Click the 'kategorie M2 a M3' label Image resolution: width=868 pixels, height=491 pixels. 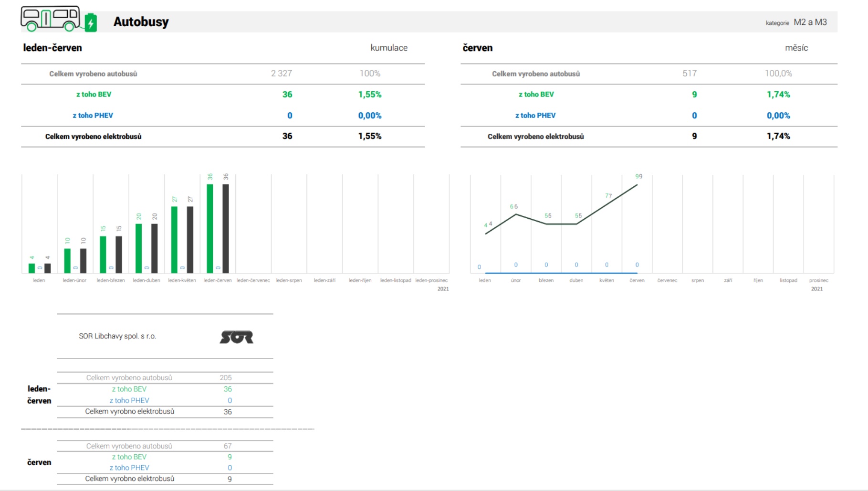point(796,22)
